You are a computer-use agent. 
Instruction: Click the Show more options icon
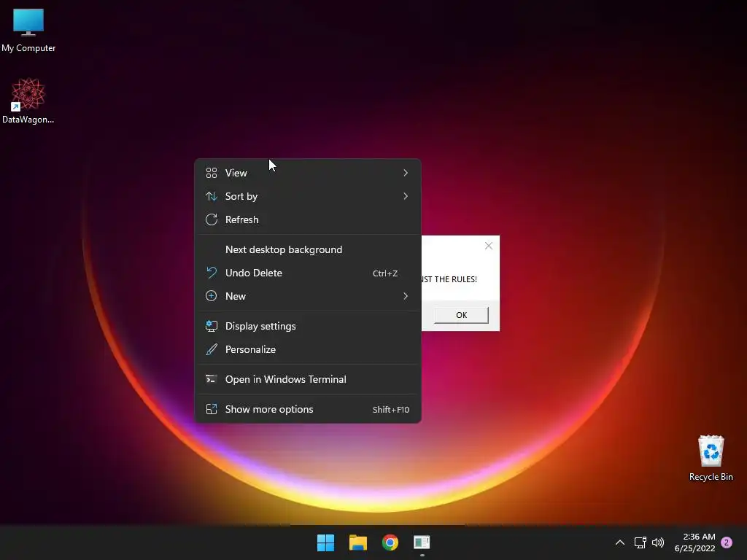click(212, 410)
